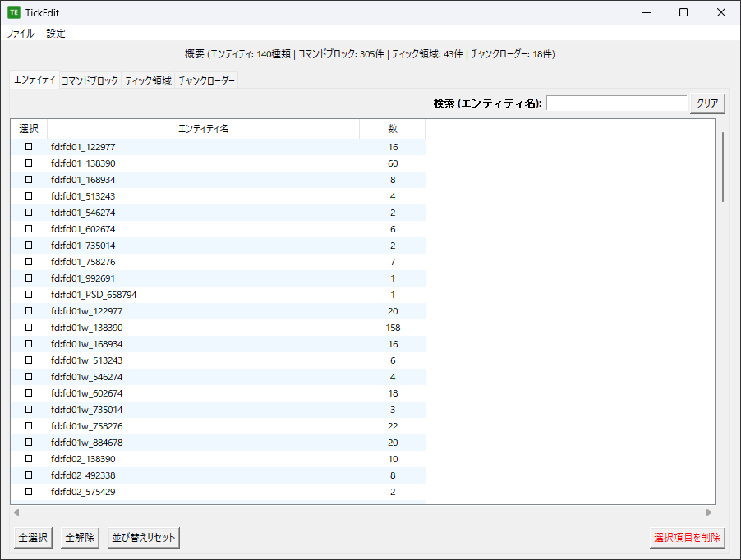Sort by the エンティティ名 column header
The height and width of the screenshot is (560, 741).
(203, 129)
